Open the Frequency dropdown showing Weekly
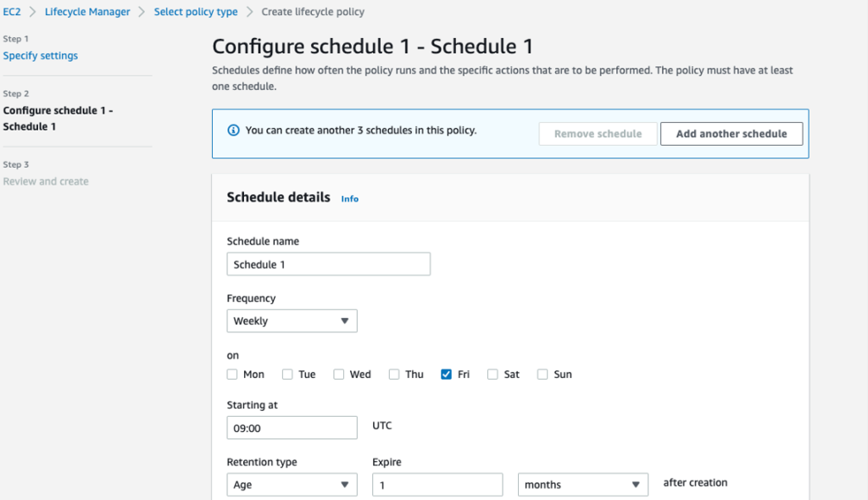 point(292,320)
